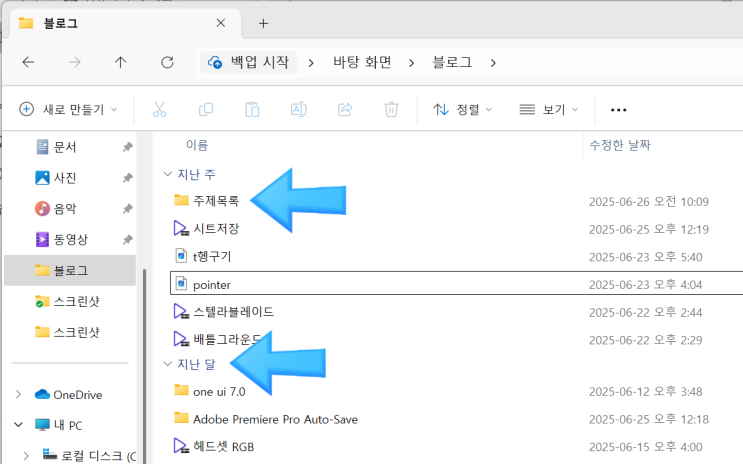Screen dimensions: 743x464
Task: Open the see more ellipsis menu
Action: click(x=618, y=110)
